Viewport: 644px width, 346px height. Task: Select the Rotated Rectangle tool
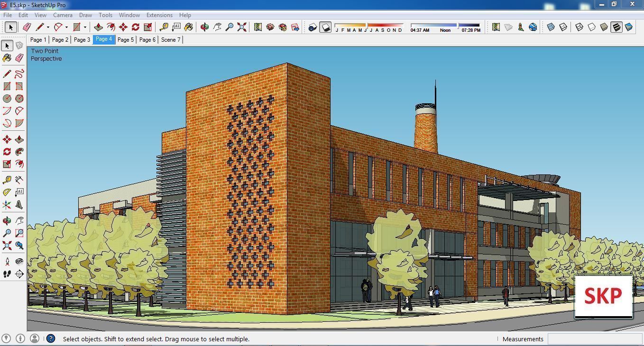[19, 86]
